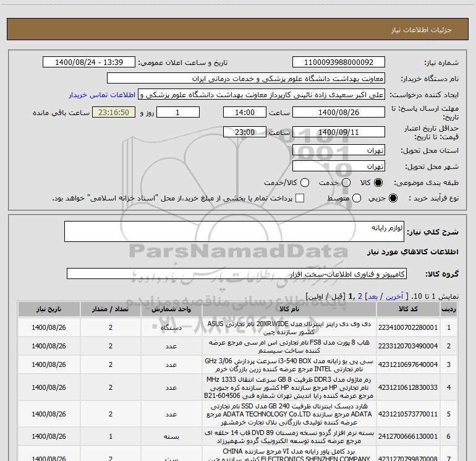
Task: Click item code 4231210573770011
Action: click(408, 414)
